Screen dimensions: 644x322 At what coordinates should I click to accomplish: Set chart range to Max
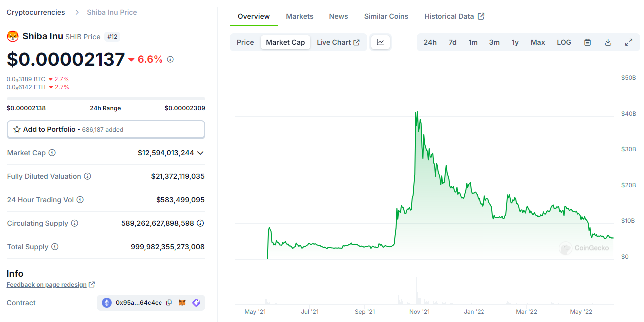coord(538,42)
